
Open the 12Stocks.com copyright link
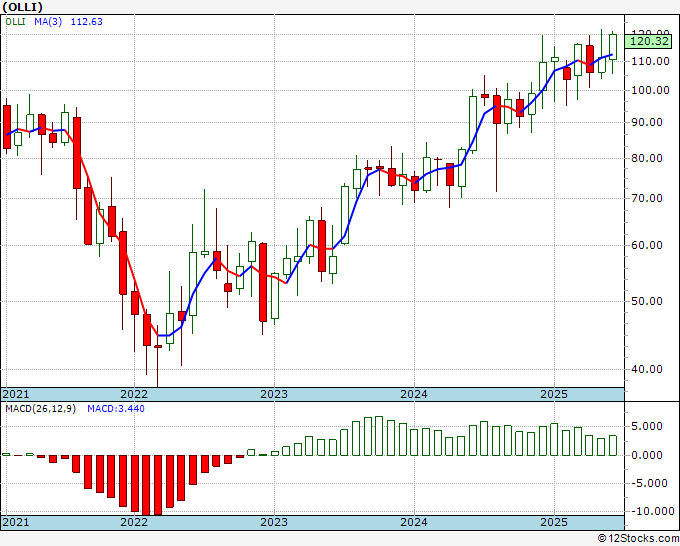click(638, 539)
